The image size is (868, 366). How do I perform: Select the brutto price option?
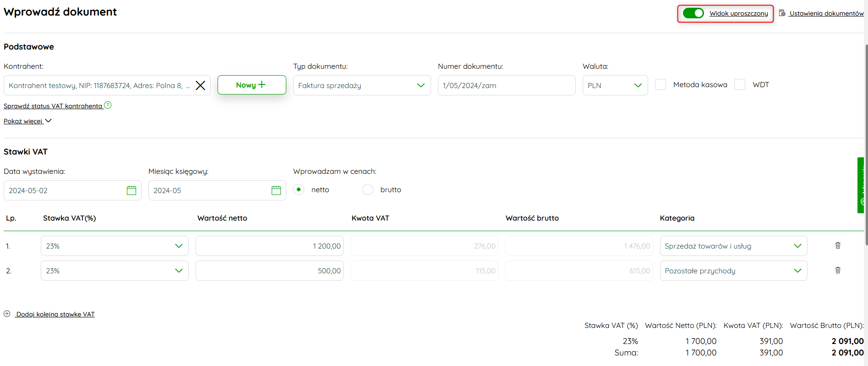click(368, 189)
